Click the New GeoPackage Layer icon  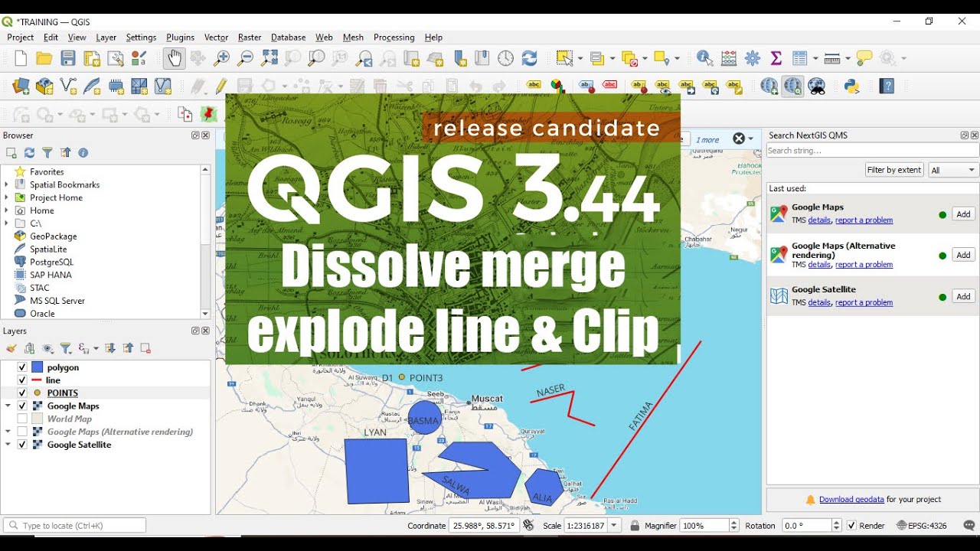pos(44,86)
